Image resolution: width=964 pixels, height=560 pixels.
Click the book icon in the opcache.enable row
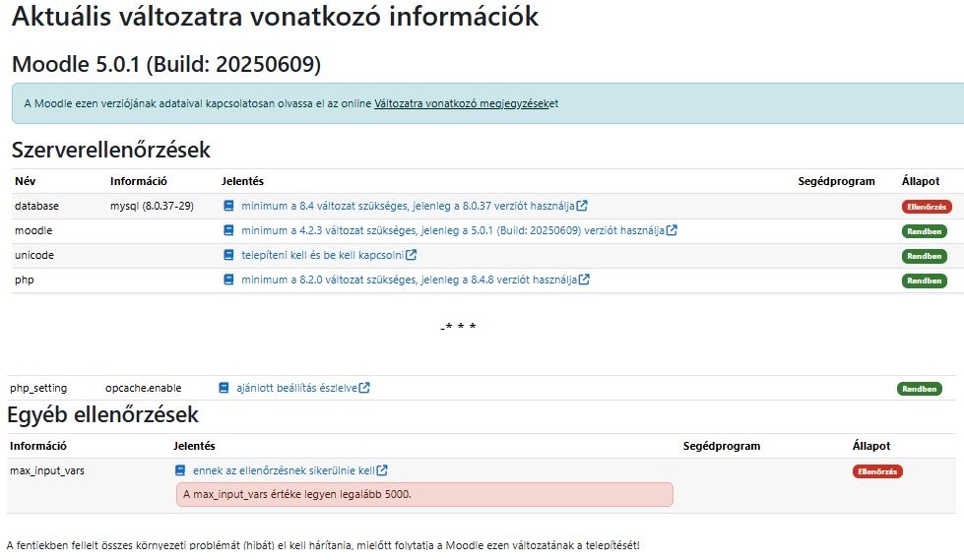click(224, 388)
